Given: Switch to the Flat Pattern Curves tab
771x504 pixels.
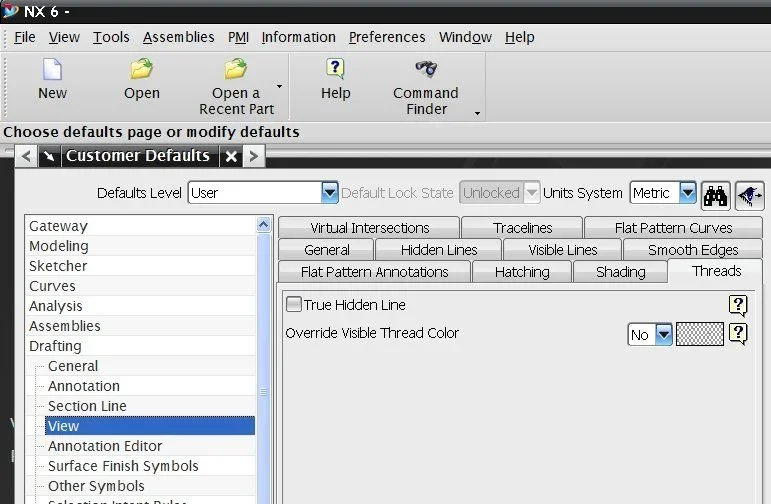Looking at the screenshot, I should 673,228.
